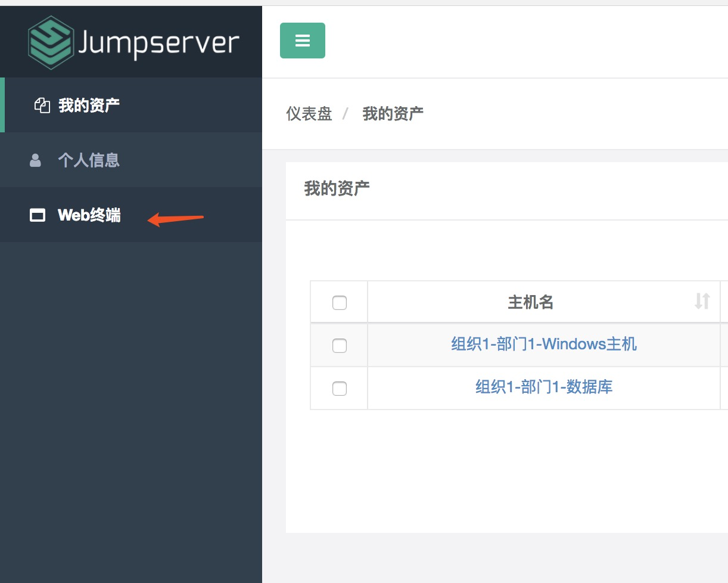Check the 组织1-部门1-数据库 row checkbox

pos(339,389)
